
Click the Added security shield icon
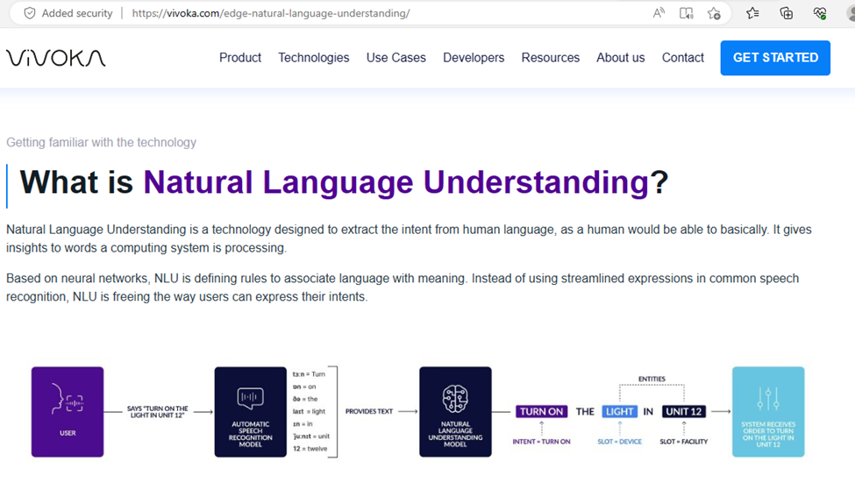click(x=30, y=13)
